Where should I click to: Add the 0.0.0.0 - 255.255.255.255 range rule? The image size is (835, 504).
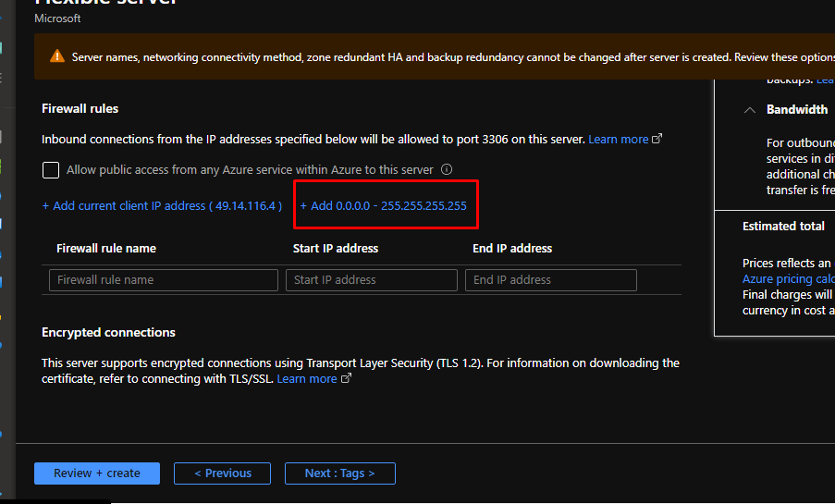click(x=384, y=205)
